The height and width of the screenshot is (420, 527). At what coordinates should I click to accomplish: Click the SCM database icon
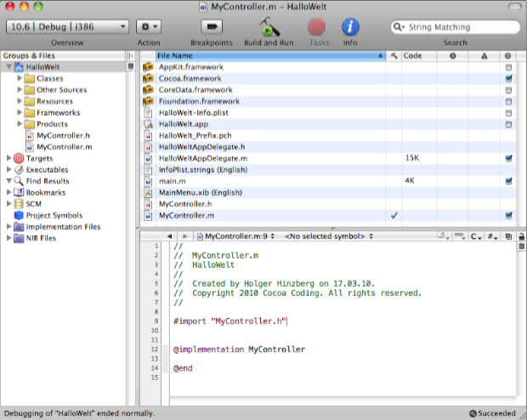[x=19, y=204]
